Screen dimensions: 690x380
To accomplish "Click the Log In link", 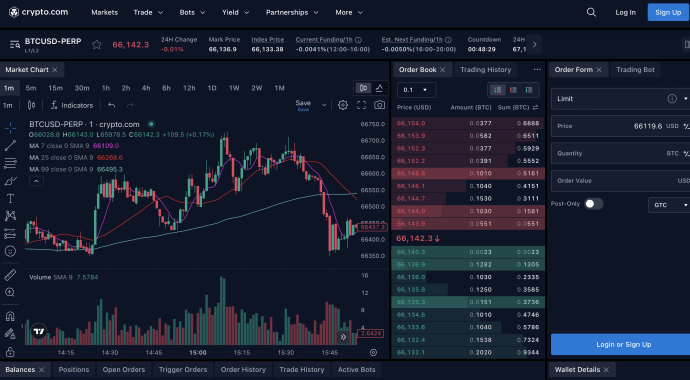I will pyautogui.click(x=625, y=12).
